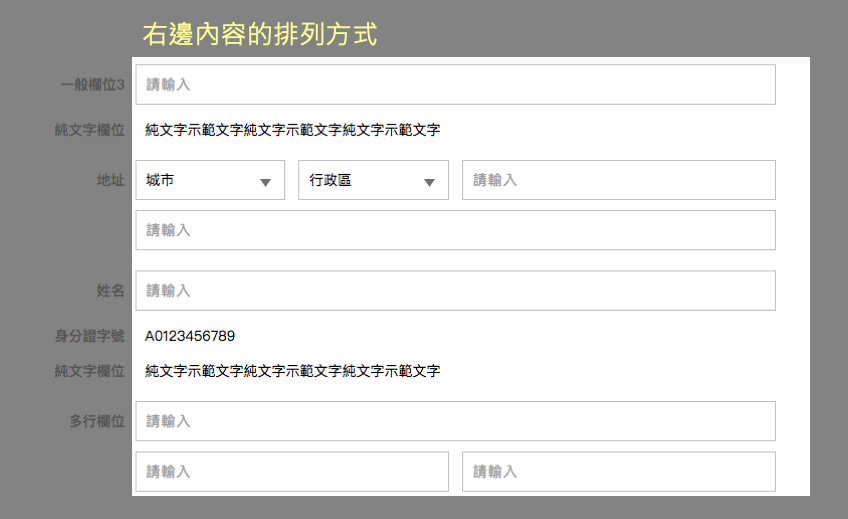This screenshot has width=848, height=519.
Task: Click the 姓名 field label
Action: [111, 291]
